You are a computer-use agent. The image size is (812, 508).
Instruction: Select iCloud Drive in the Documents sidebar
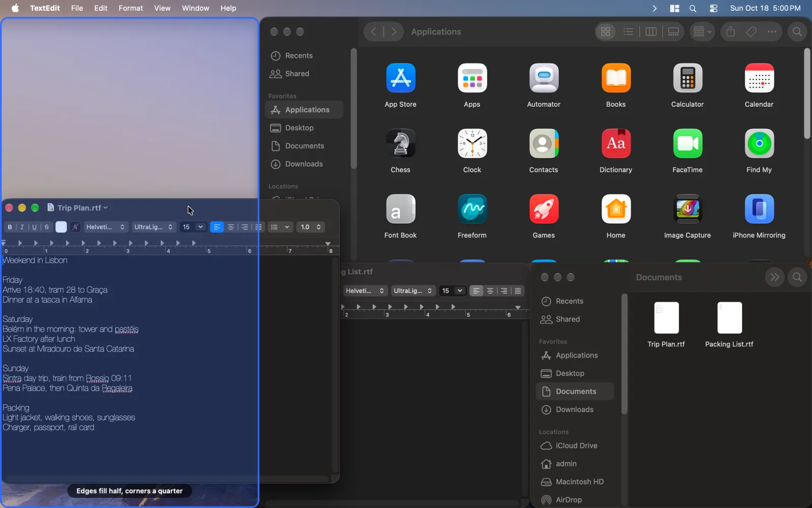tap(576, 446)
